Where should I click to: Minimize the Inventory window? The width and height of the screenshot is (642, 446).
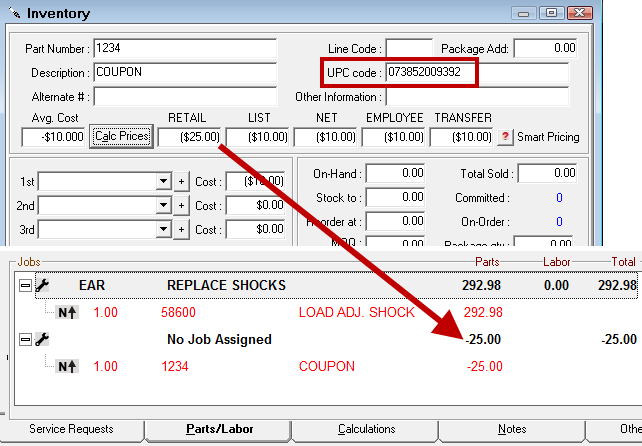tap(523, 13)
